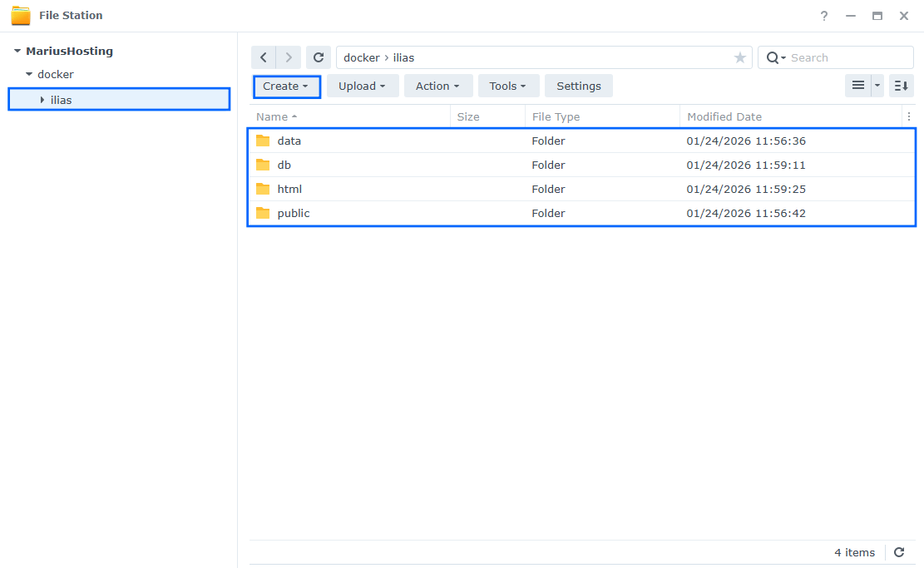
Task: Refresh the current folder view
Action: point(319,57)
